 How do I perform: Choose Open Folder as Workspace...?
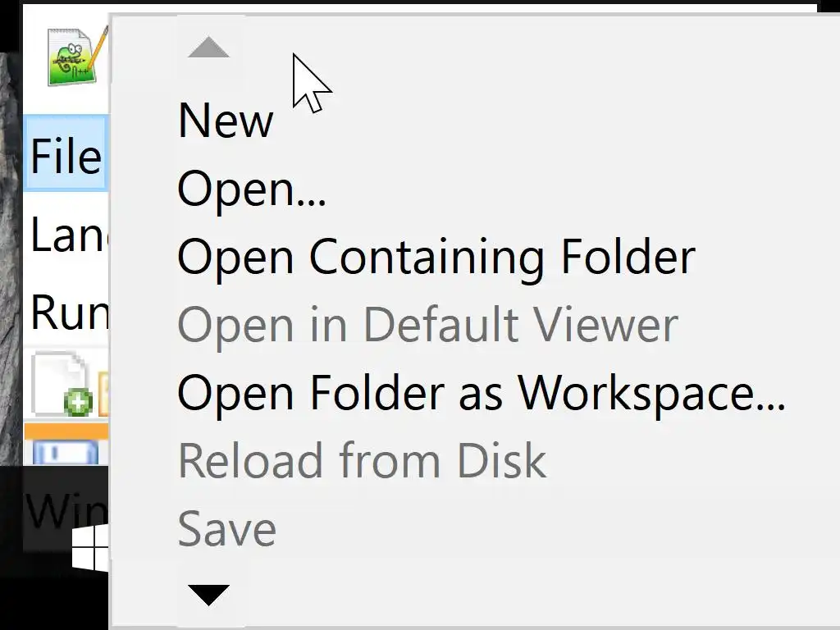coord(481,393)
